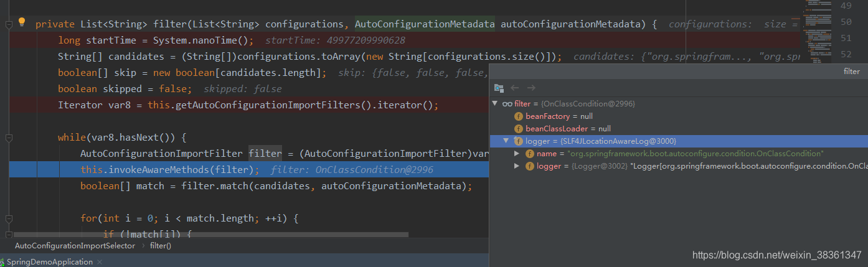
Task: Click the field icon of Logger@3002 row
Action: (529, 166)
